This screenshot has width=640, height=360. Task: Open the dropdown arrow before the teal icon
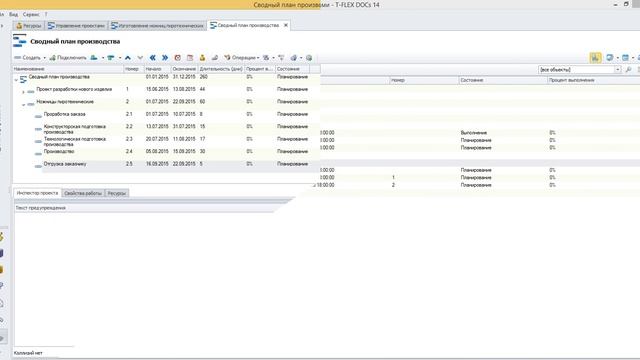point(103,58)
